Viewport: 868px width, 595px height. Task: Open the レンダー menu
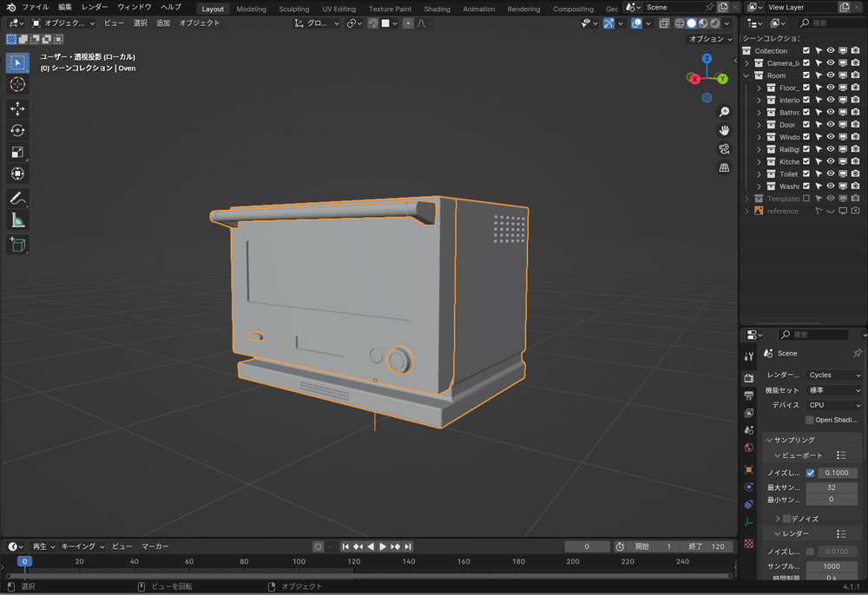click(x=95, y=7)
